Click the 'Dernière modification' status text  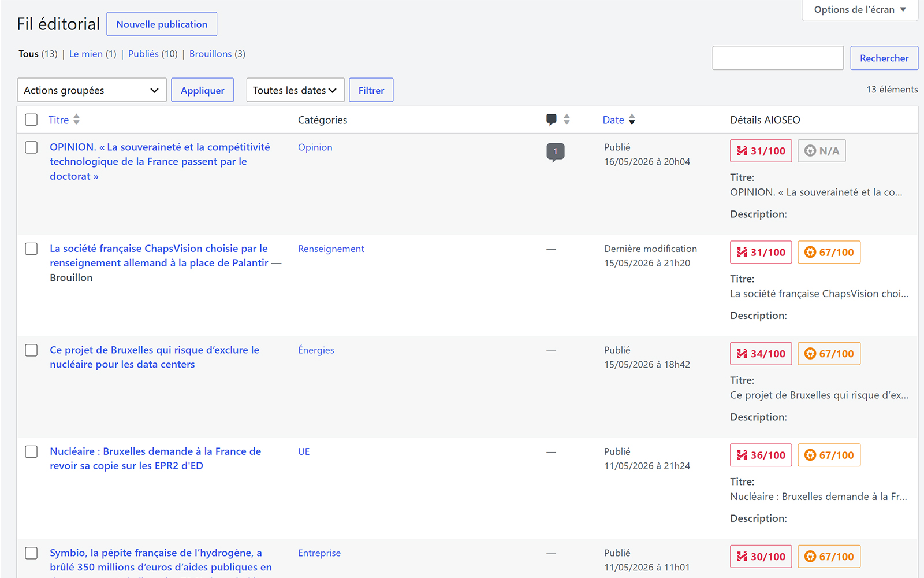[650, 249]
